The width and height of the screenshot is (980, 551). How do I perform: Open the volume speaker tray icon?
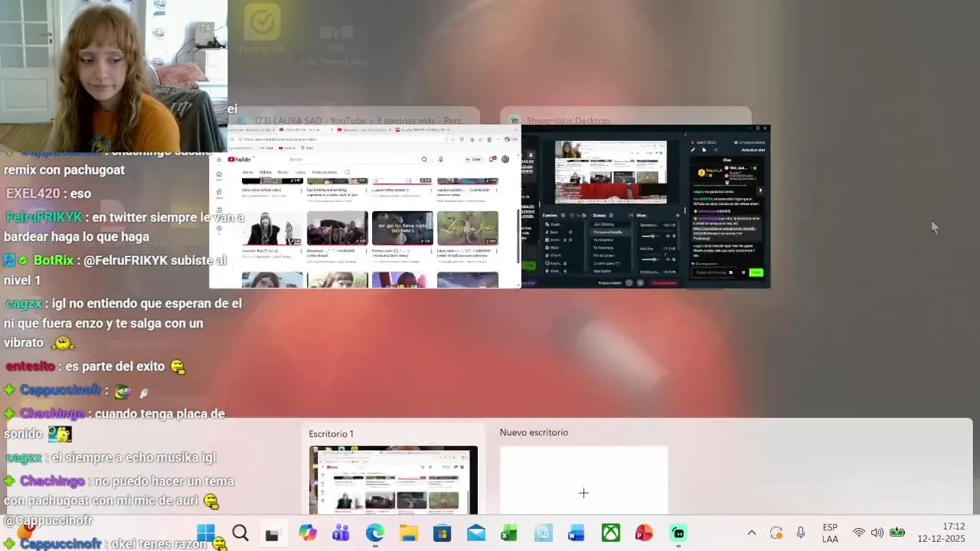click(877, 533)
